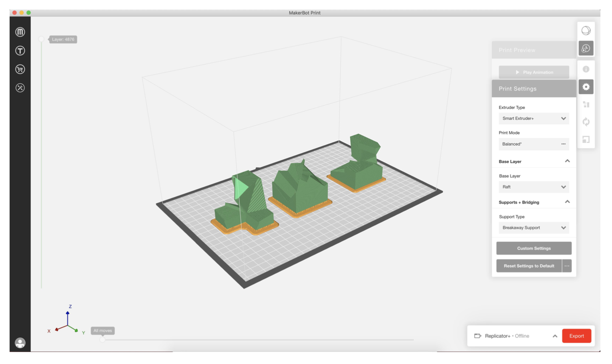Image resolution: width=612 pixels, height=364 pixels.
Task: Select the scale model icon
Action: pyautogui.click(x=586, y=140)
